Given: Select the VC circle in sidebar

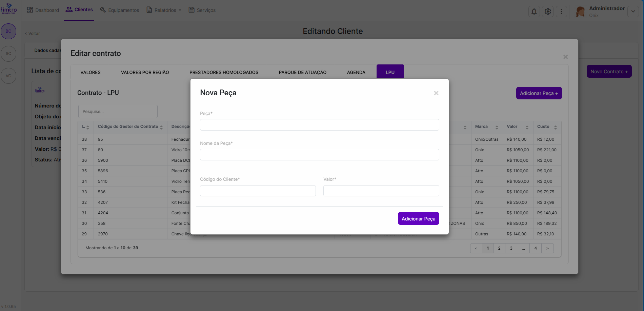Looking at the screenshot, I should pos(8,76).
